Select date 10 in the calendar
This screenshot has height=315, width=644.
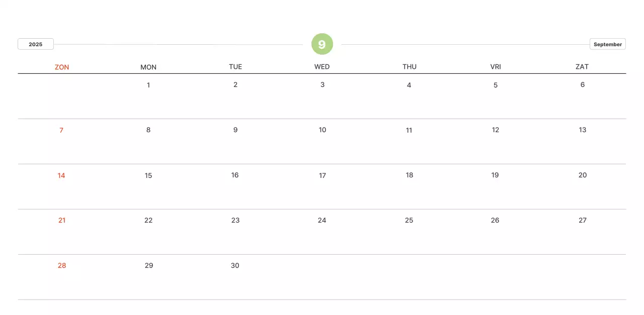[x=323, y=130]
